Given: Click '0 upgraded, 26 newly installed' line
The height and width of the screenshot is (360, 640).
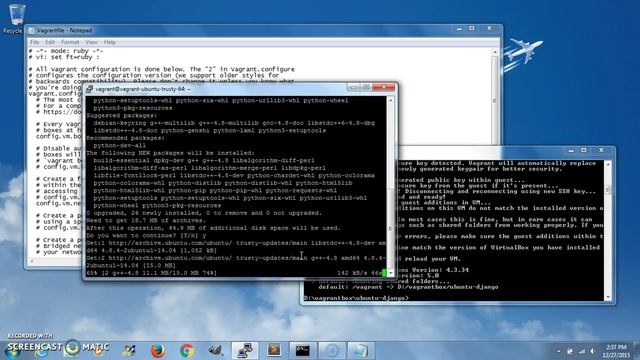Looking at the screenshot, I should [204, 213].
